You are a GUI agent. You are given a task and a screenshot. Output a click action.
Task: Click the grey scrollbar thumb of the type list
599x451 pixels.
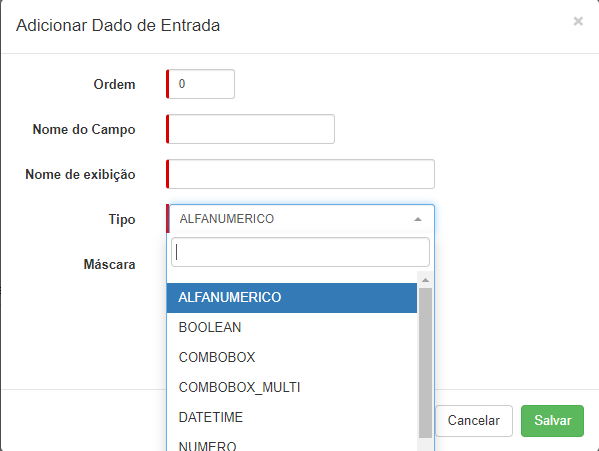pyautogui.click(x=425, y=363)
